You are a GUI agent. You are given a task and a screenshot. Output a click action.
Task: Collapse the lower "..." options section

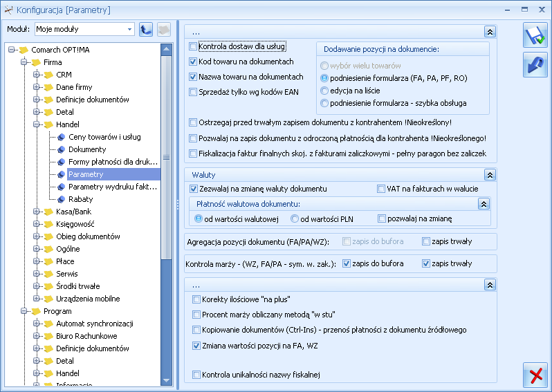click(490, 285)
